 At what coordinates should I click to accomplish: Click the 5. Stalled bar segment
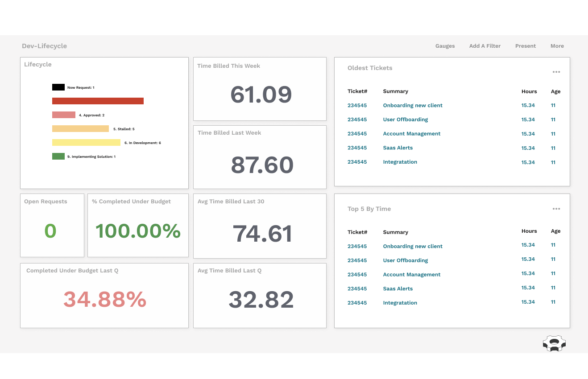pos(80,128)
